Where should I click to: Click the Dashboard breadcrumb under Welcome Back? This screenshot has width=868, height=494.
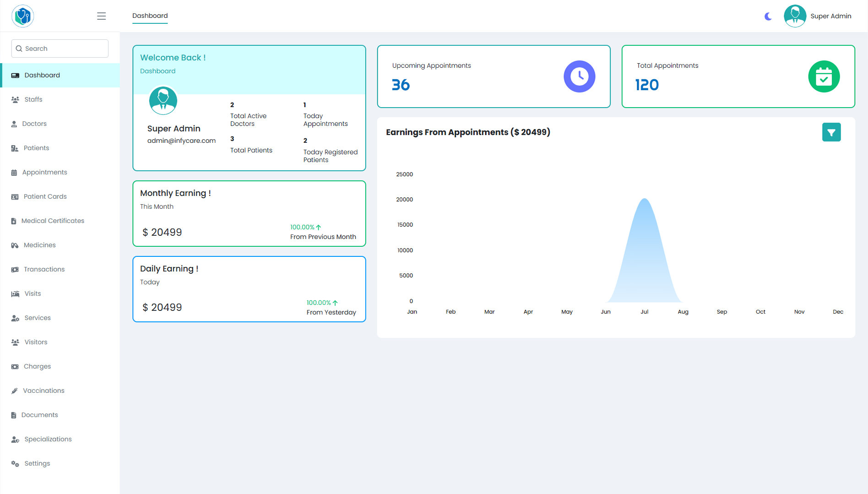click(157, 71)
